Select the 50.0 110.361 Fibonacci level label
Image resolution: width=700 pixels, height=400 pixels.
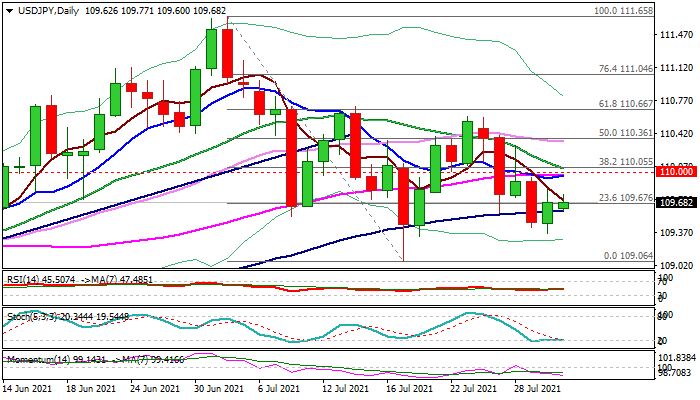[625, 133]
